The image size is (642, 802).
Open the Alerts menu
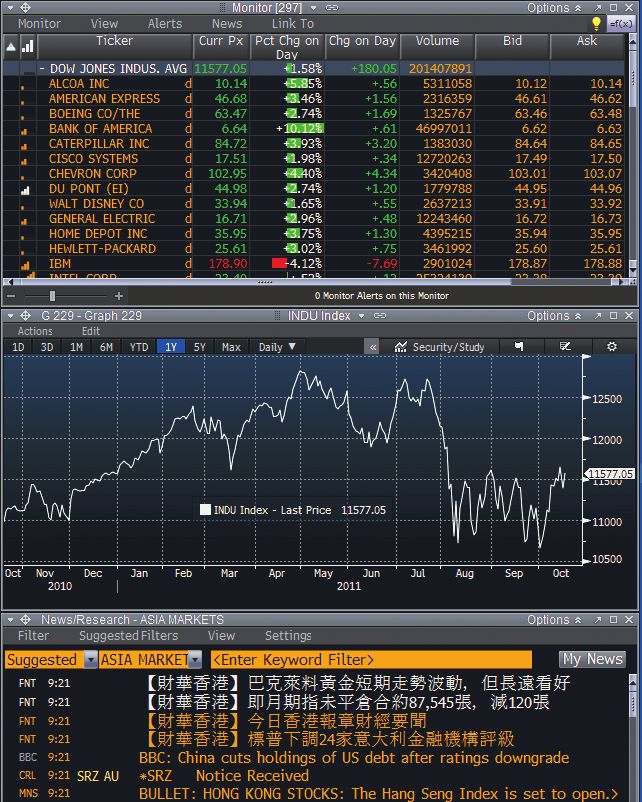165,24
